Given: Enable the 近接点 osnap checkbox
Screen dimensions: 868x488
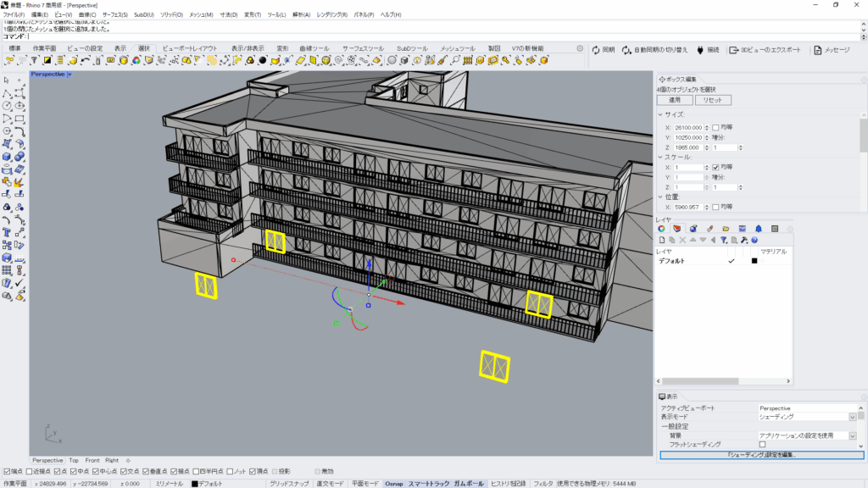Looking at the screenshot, I should pyautogui.click(x=30, y=471).
